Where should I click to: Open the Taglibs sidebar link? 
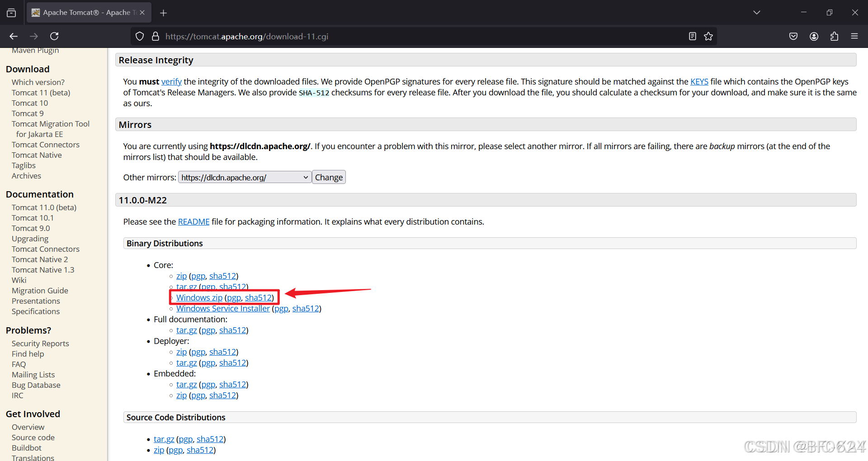pos(24,165)
